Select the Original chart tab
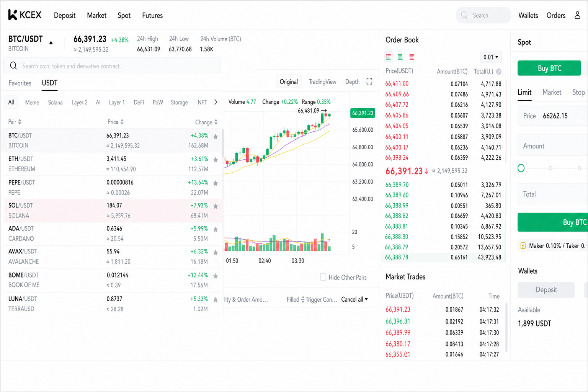Image resolution: width=588 pixels, height=392 pixels. (289, 82)
